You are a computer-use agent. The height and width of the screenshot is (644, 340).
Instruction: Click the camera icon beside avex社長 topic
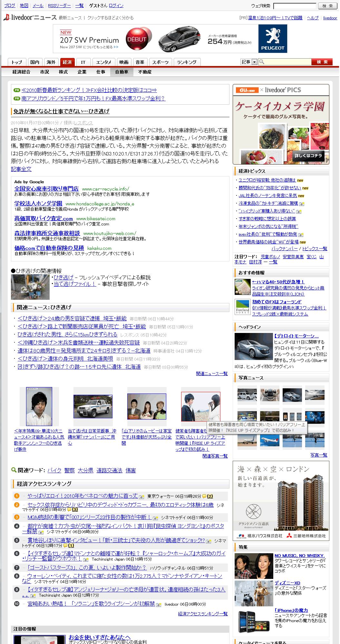coord(301,235)
